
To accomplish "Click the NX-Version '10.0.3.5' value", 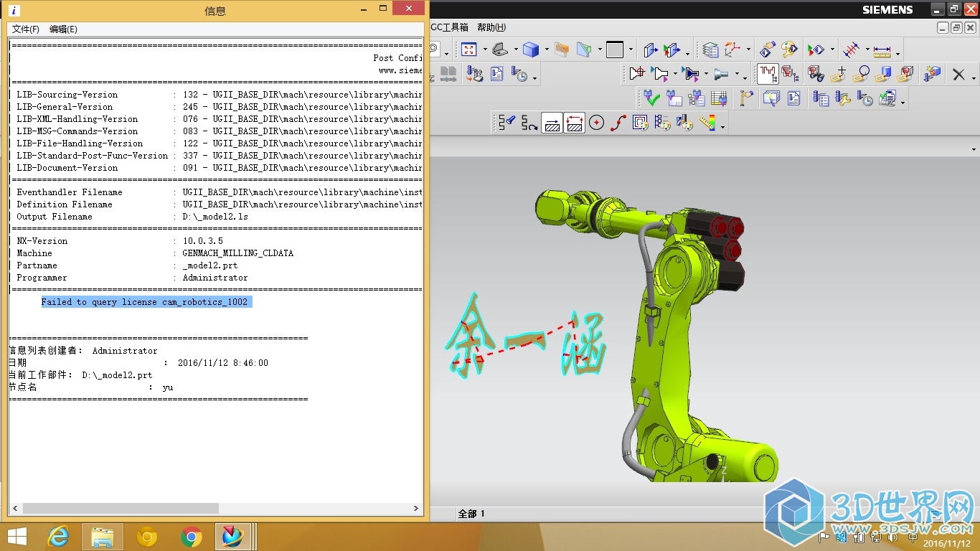I will coord(202,241).
